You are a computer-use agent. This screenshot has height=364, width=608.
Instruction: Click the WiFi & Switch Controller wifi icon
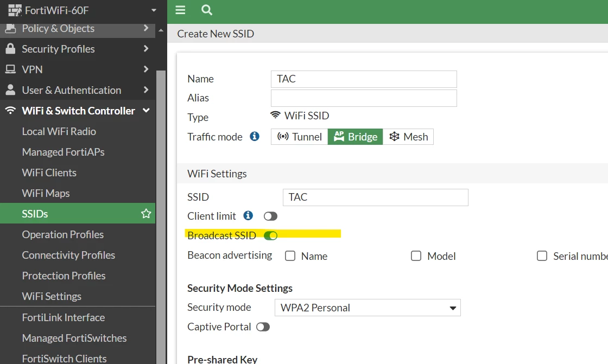coord(10,110)
